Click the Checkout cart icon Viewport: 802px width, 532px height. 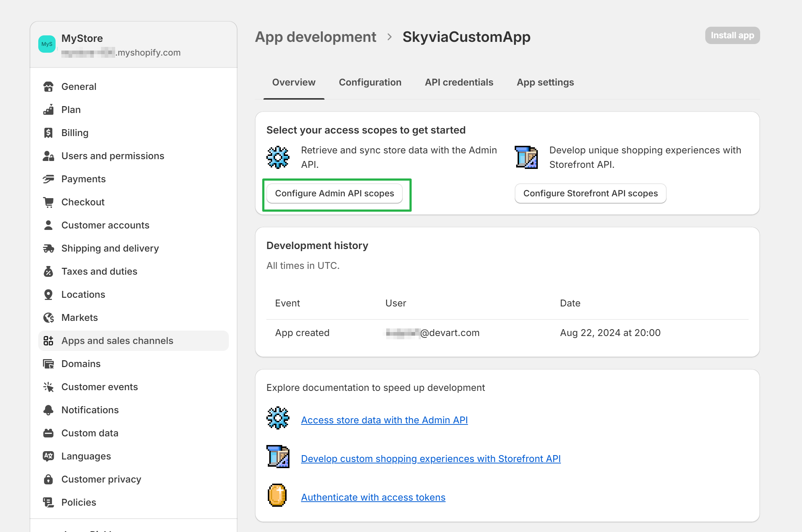click(x=48, y=202)
